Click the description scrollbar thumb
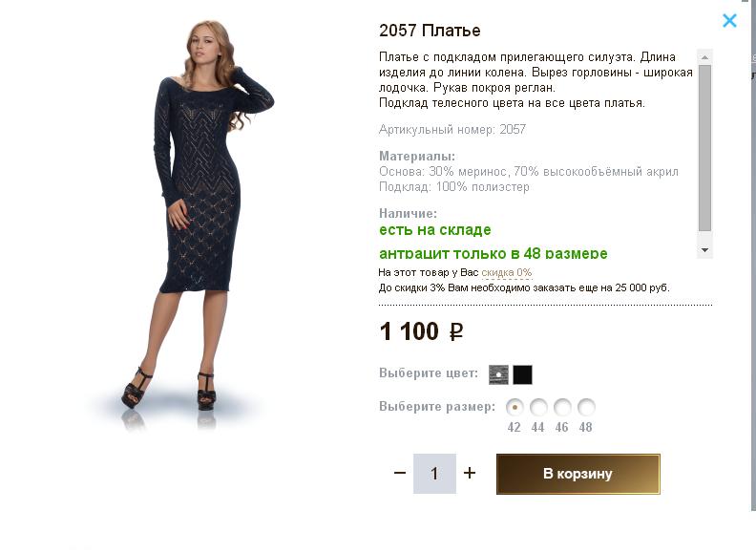The image size is (756, 553). pos(705,148)
